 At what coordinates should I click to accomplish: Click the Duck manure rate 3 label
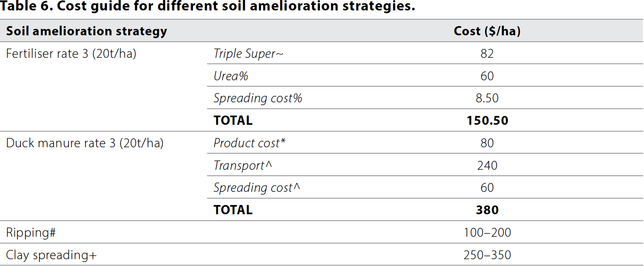pyautogui.click(x=85, y=143)
